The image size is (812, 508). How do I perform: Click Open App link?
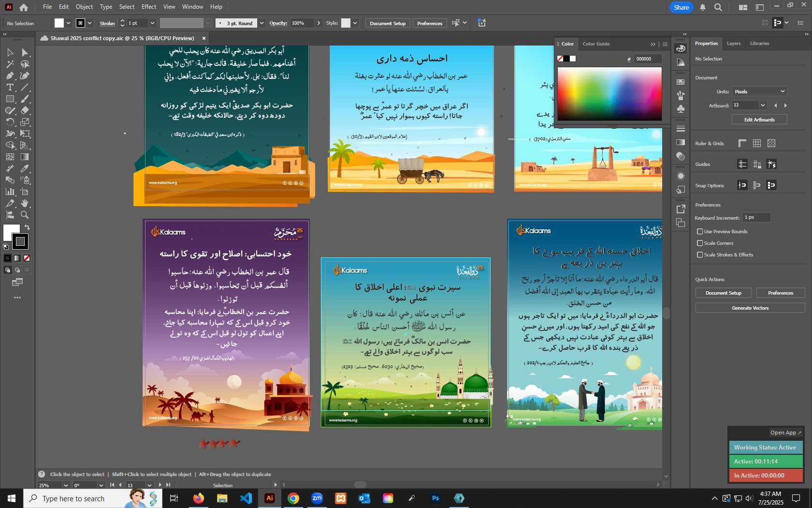(x=785, y=433)
